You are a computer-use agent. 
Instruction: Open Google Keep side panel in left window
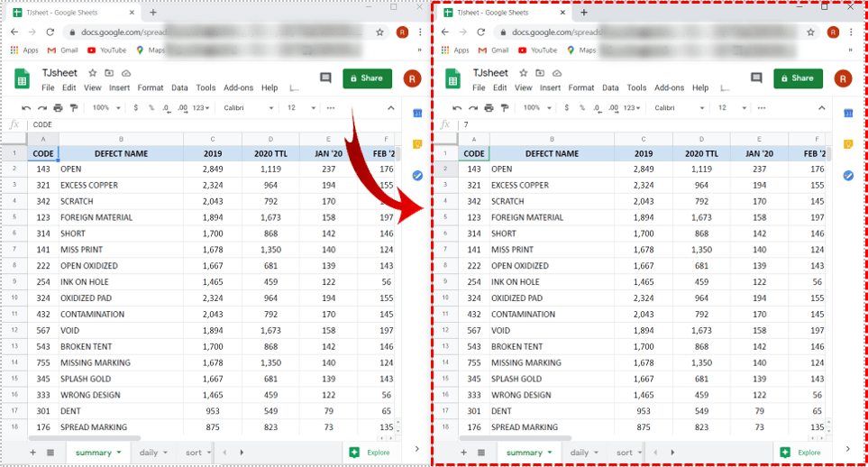pyautogui.click(x=417, y=144)
